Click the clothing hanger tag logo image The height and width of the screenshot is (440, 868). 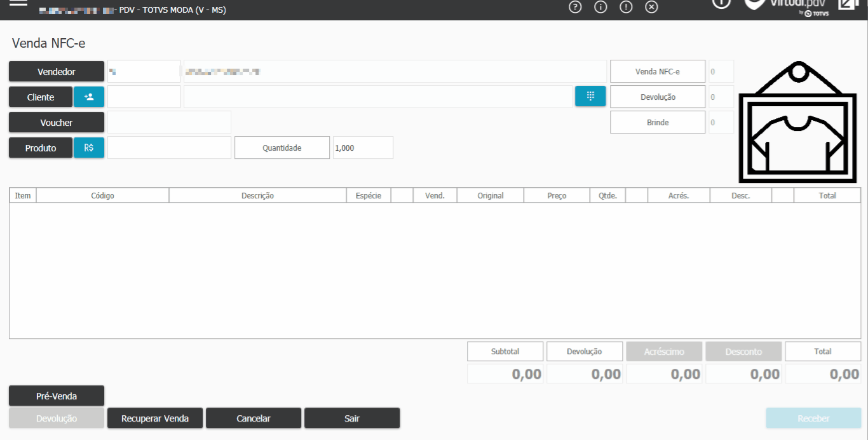click(797, 121)
